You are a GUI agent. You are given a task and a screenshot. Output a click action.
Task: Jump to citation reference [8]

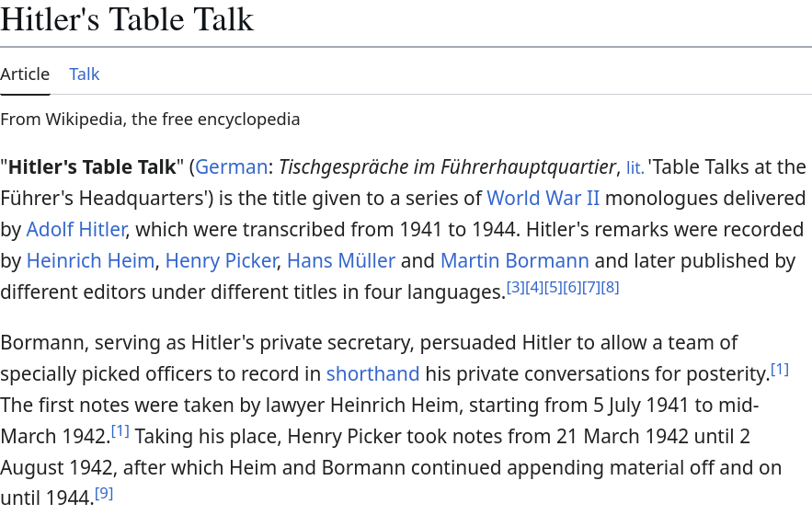(x=610, y=287)
